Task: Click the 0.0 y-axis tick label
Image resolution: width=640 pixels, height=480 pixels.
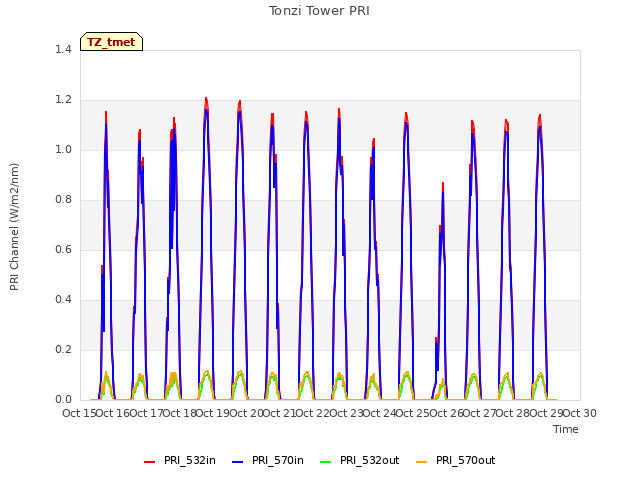Action: pyautogui.click(x=63, y=400)
